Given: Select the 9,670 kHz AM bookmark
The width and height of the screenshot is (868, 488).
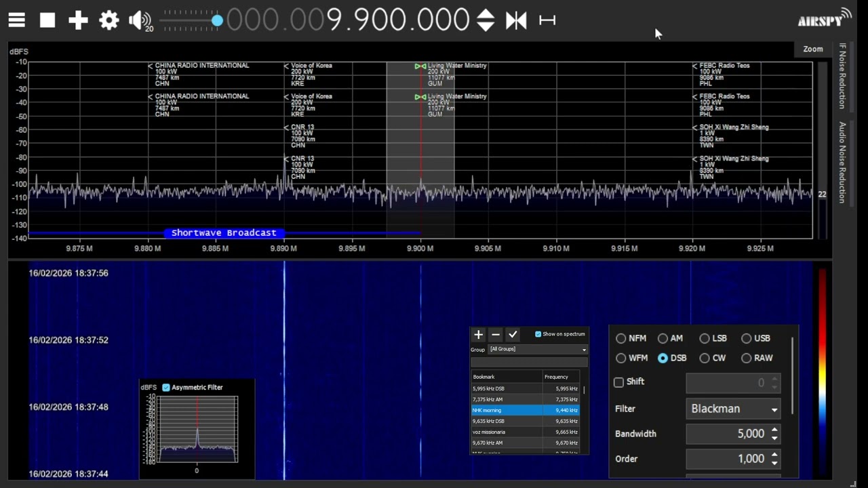Looking at the screenshot, I should (x=526, y=443).
